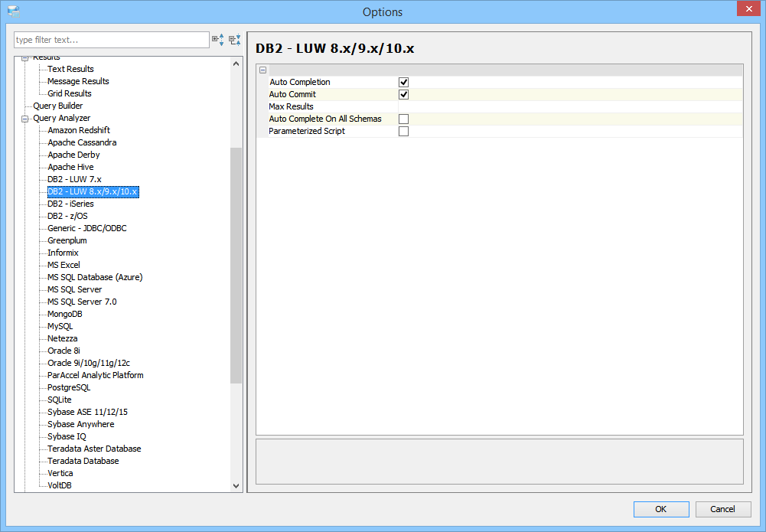Select MongoDB in the tree
The width and height of the screenshot is (766, 532).
pyautogui.click(x=65, y=314)
